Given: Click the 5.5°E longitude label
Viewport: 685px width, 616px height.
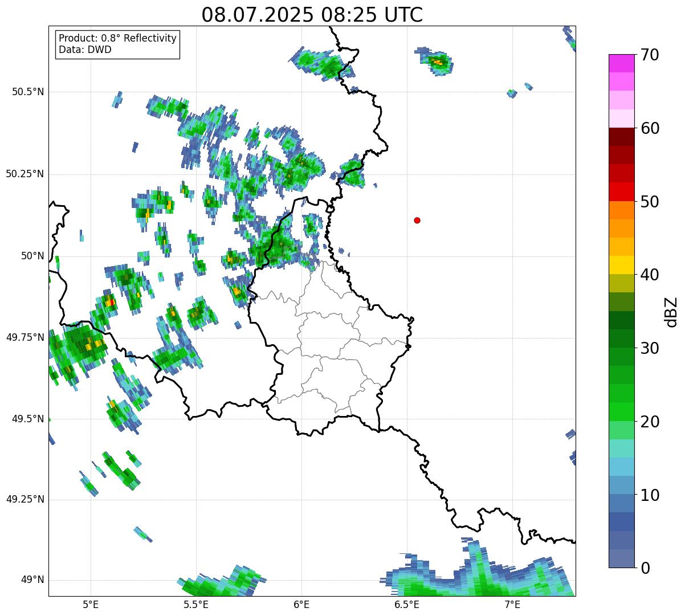Looking at the screenshot, I should pos(196,605).
